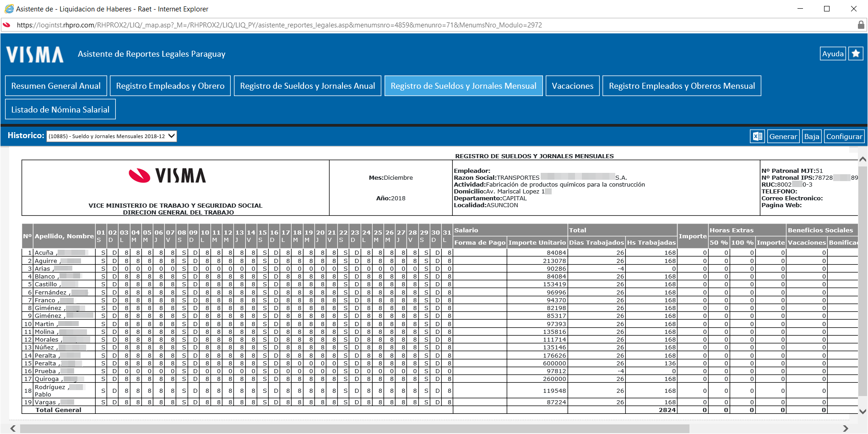The height and width of the screenshot is (434, 868).
Task: Click the VISMA logo in header
Action: 35,54
